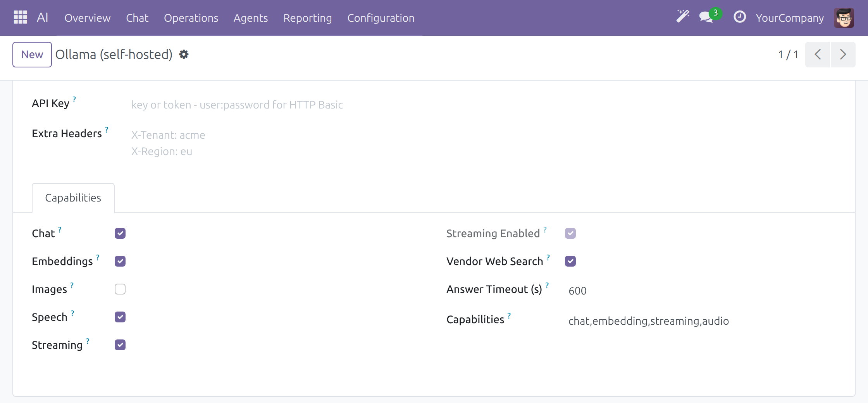The image size is (868, 403).
Task: Toggle the Vendor Web Search checkbox
Action: (x=570, y=261)
